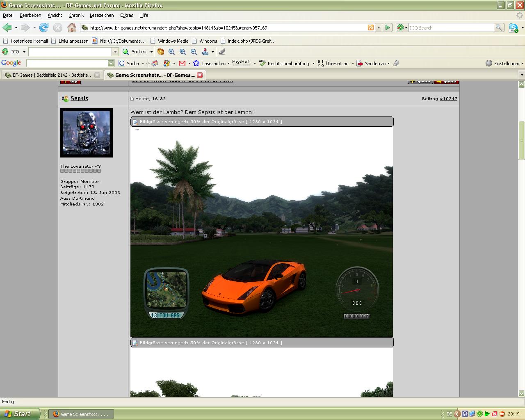The image size is (525, 420).
Task: Click the highlighter icon in ICQ toolbar
Action: click(222, 52)
